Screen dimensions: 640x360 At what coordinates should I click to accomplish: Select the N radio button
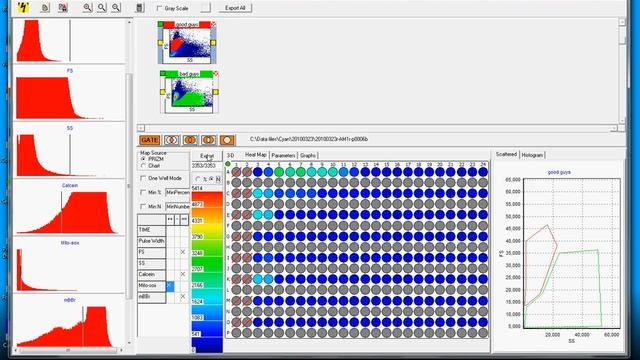coord(211,179)
